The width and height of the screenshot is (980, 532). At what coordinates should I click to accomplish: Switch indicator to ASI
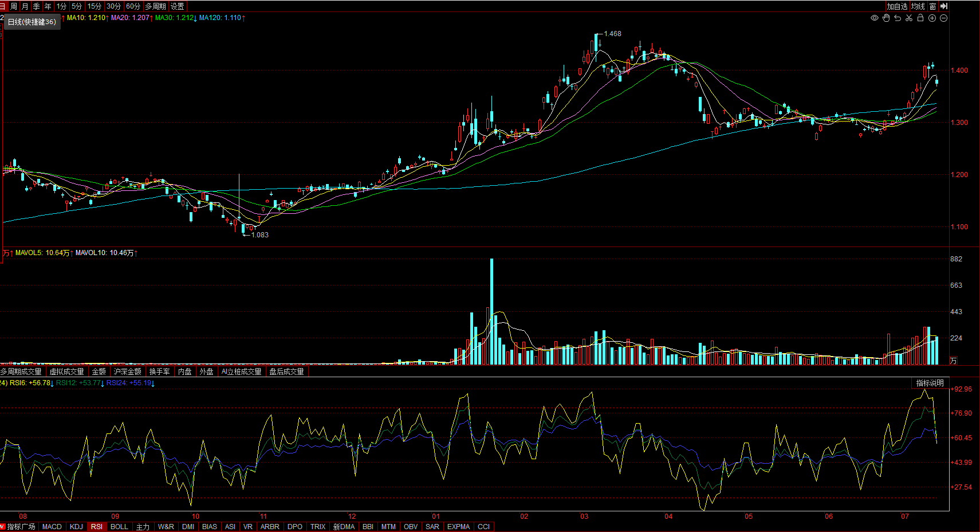coord(230,527)
